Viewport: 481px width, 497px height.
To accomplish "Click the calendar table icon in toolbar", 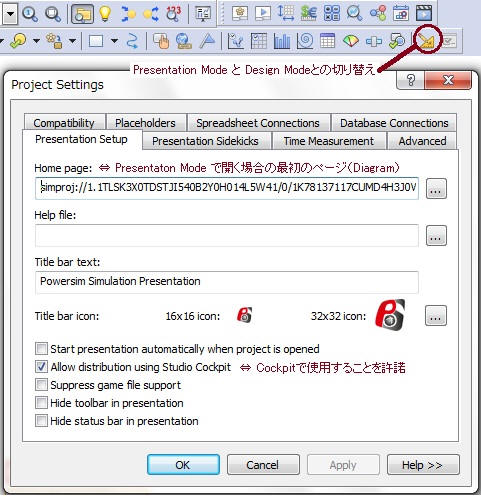I will (327, 41).
